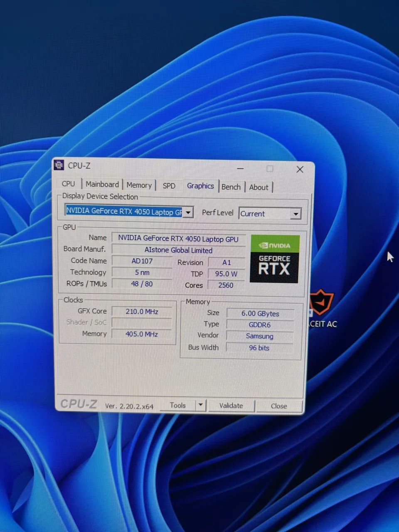This screenshot has width=399, height=532.
Task: Open the SPD tab
Action: tap(169, 185)
